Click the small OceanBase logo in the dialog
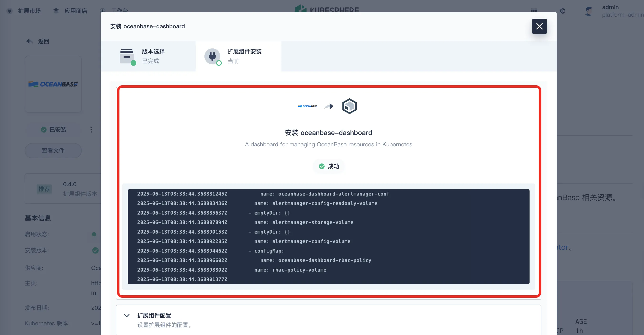The image size is (644, 335). click(308, 106)
